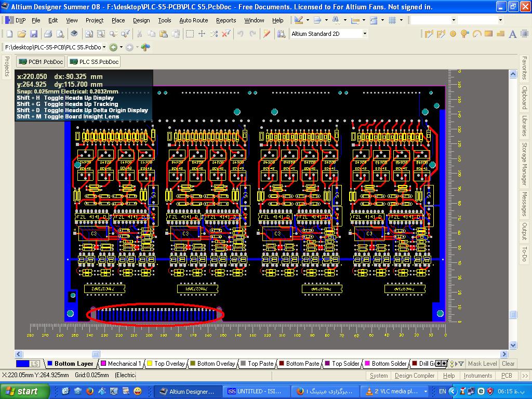This screenshot has width=532, height=399.
Task: Open the Reports menu
Action: click(226, 20)
